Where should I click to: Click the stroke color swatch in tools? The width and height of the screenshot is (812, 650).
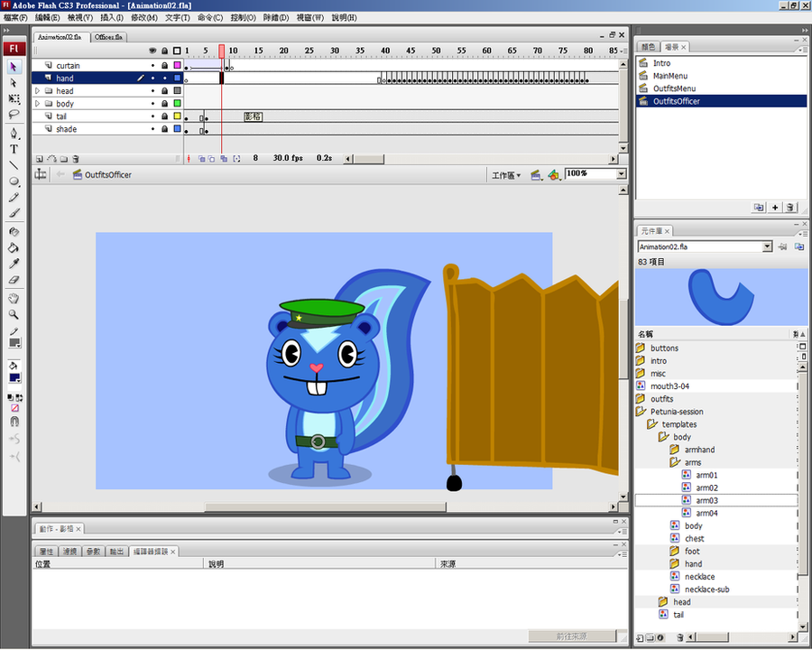point(14,343)
